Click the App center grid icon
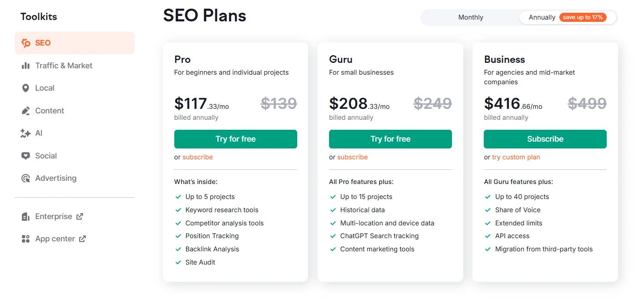The image size is (644, 301). click(x=26, y=239)
